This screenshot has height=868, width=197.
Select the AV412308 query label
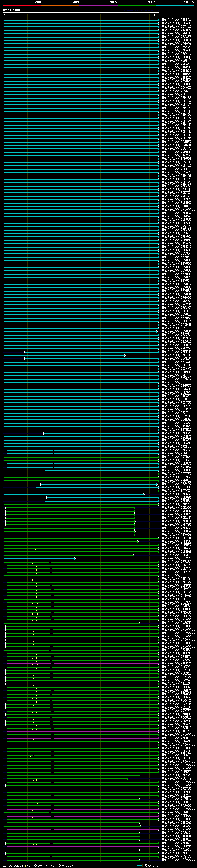[x=11, y=10]
